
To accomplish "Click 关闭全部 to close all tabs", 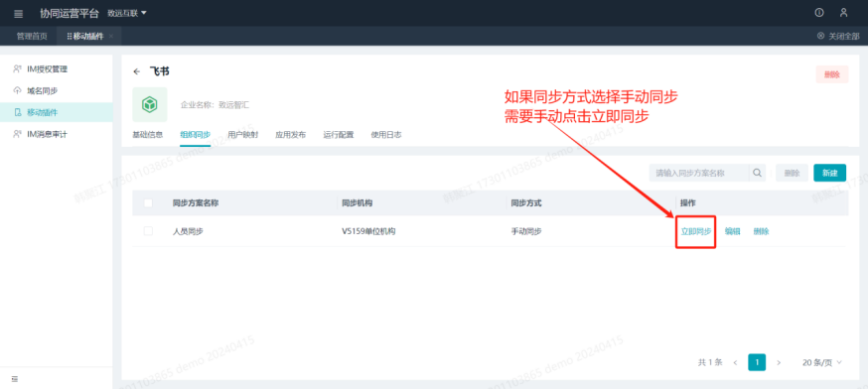I will tap(838, 36).
